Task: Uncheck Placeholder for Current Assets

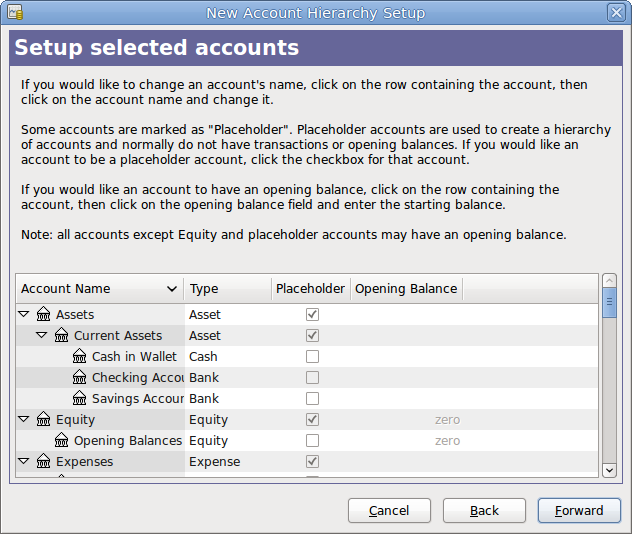Action: pyautogui.click(x=312, y=336)
